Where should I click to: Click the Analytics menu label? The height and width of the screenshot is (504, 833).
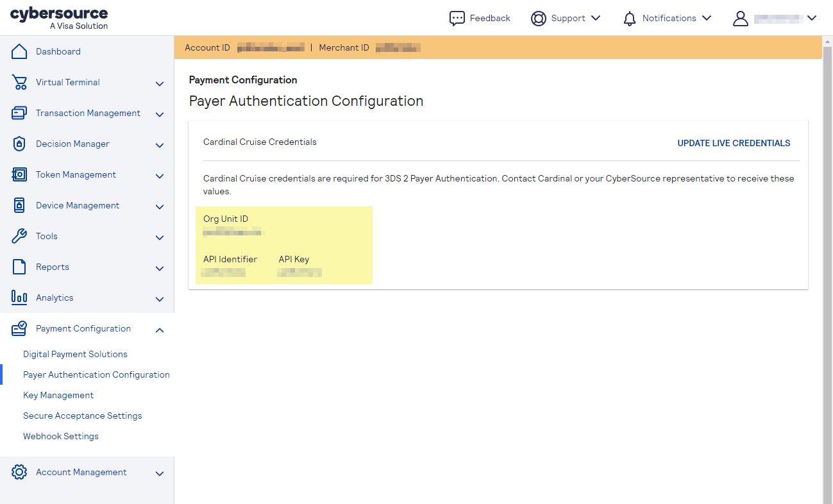(x=55, y=298)
